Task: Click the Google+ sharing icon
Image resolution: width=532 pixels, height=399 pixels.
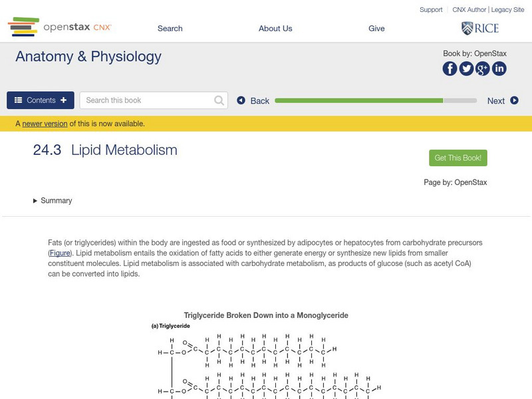Action: point(483,67)
